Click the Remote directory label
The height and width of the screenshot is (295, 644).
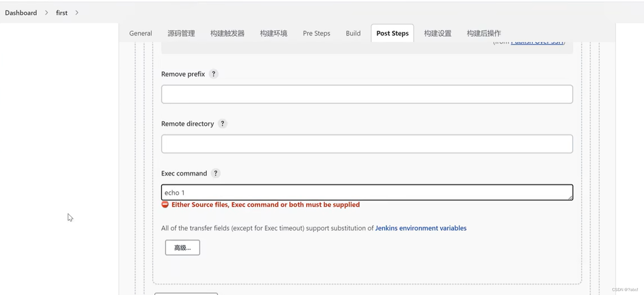[188, 124]
